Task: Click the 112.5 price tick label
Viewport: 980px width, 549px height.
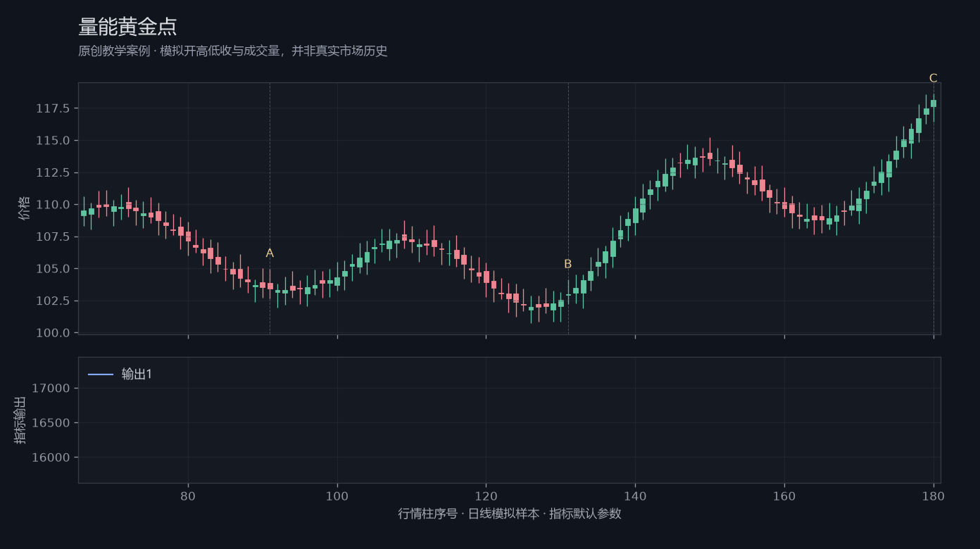Action: tap(53, 172)
